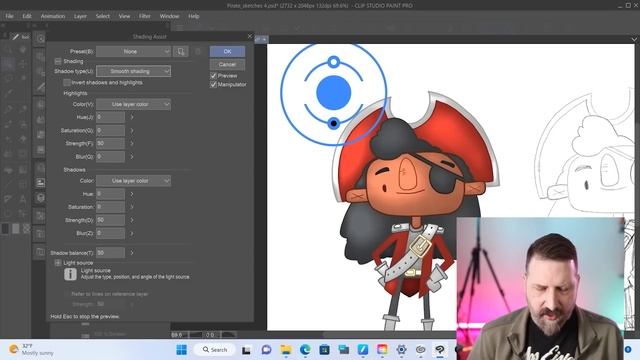Screen dimensions: 640x360
Task: Expand slider arrow next to Shadows Hue
Action: tap(132, 194)
